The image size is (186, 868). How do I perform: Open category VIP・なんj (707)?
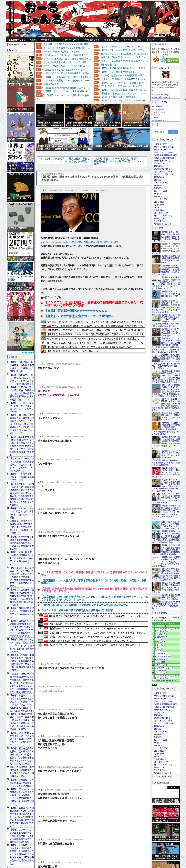pyautogui.click(x=161, y=213)
